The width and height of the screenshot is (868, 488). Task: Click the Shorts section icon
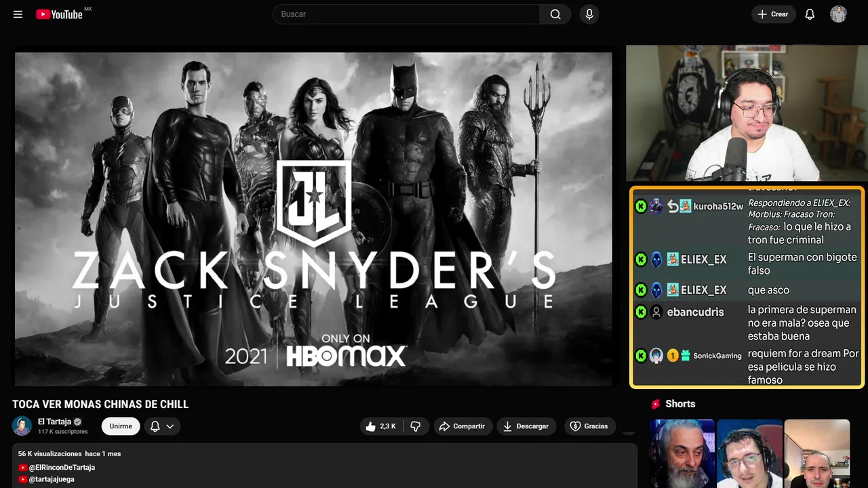656,404
